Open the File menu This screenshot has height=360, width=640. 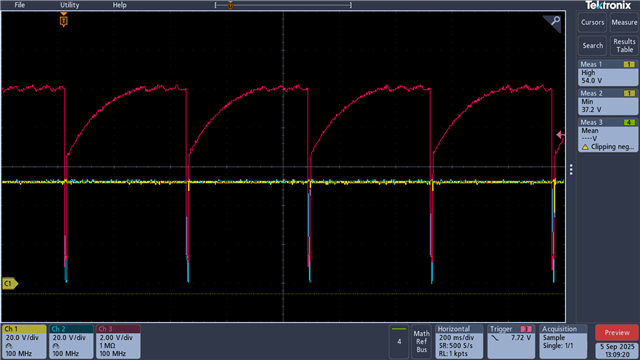pos(20,5)
